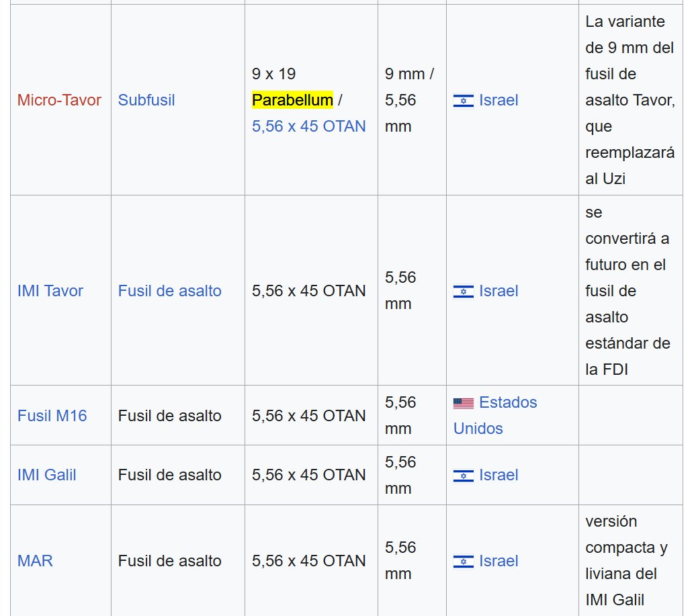Screen dimensions: 694x616
Task: Open Israel link in Micro-Tavor row
Action: pos(498,100)
